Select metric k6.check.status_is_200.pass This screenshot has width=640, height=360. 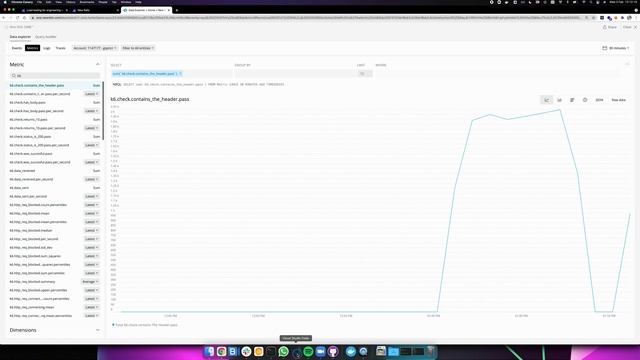point(30,137)
